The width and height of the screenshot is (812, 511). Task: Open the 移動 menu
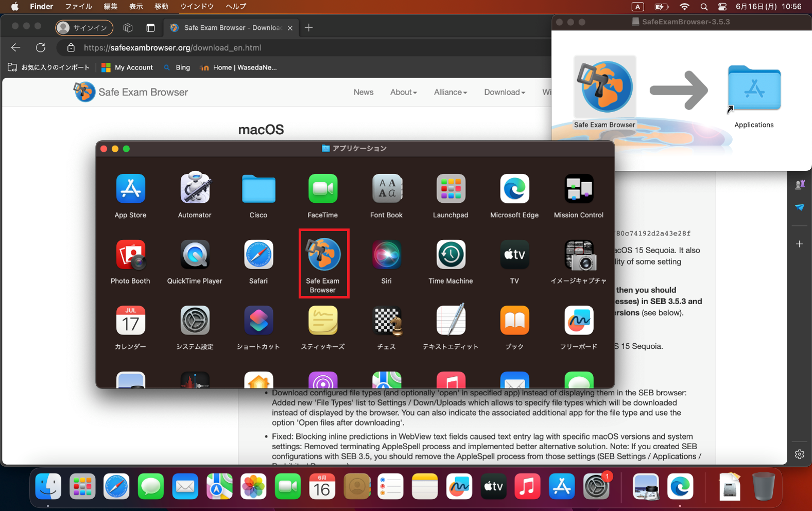161,7
